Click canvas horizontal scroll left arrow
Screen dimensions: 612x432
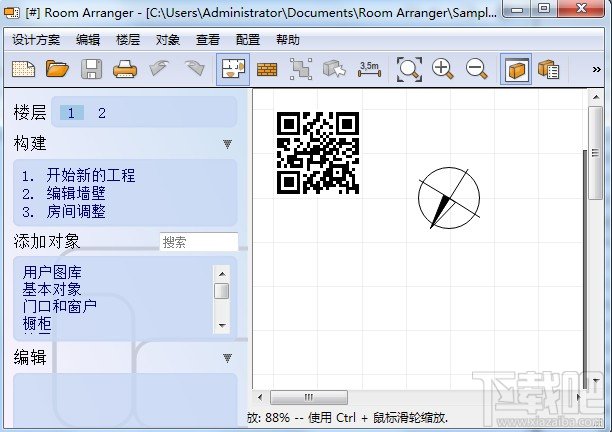[x=260, y=398]
